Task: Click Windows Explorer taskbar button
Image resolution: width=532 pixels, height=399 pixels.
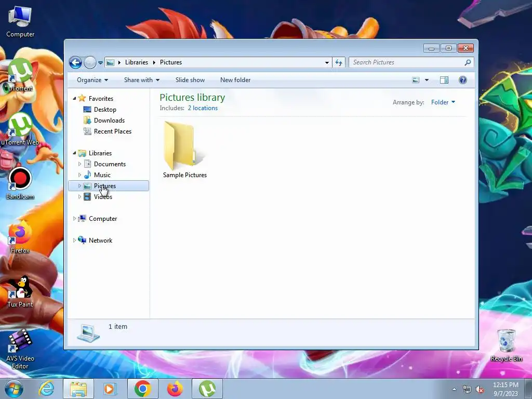Action: click(78, 389)
